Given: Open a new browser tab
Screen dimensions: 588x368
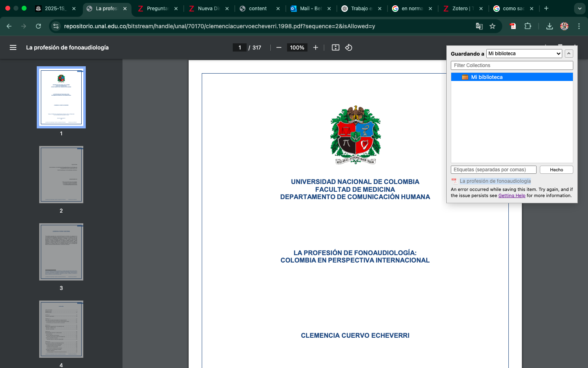Looking at the screenshot, I should pos(546,8).
